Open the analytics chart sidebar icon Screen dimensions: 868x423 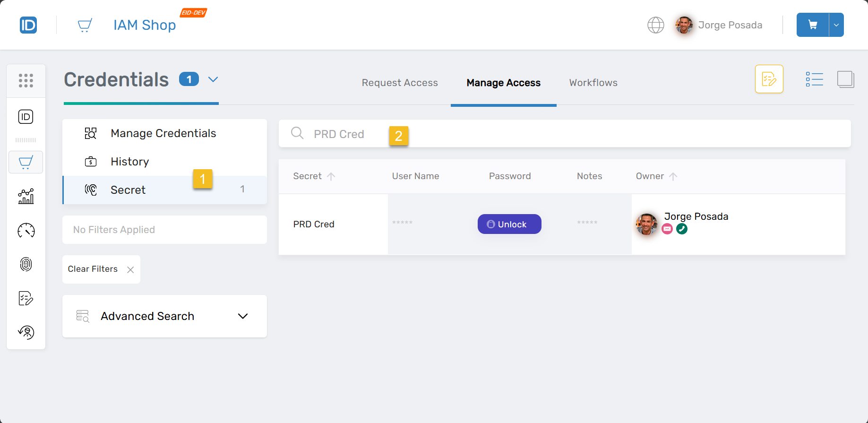(x=26, y=196)
